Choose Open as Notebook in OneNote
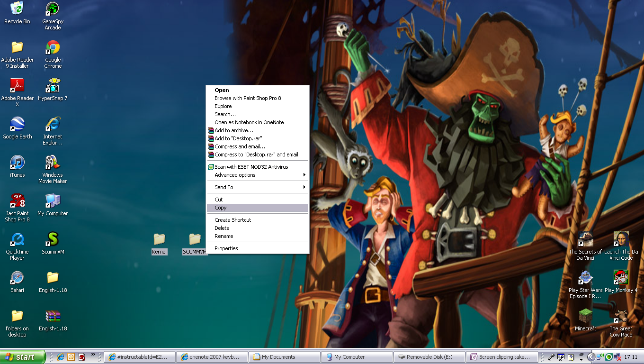644x364 pixels. pos(258,122)
